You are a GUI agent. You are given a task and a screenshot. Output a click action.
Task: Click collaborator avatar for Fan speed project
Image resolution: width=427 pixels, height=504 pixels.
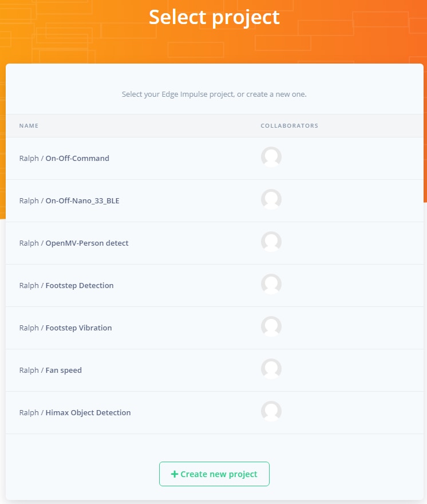click(x=271, y=369)
